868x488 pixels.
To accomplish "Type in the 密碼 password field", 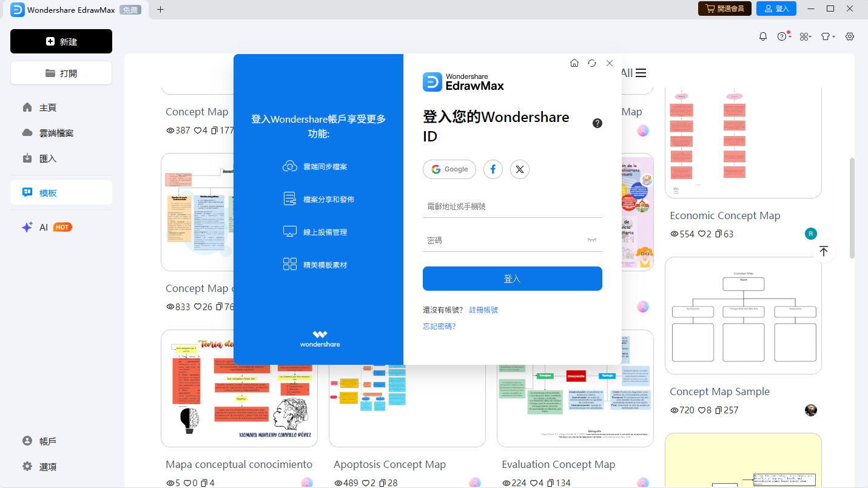I will coord(513,239).
